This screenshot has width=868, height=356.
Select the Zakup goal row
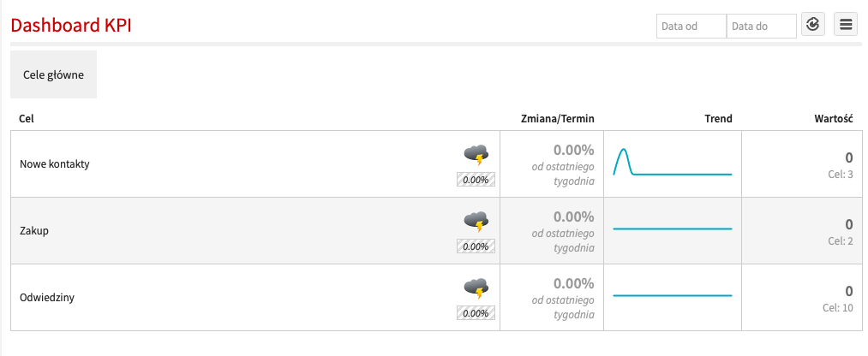click(34, 231)
